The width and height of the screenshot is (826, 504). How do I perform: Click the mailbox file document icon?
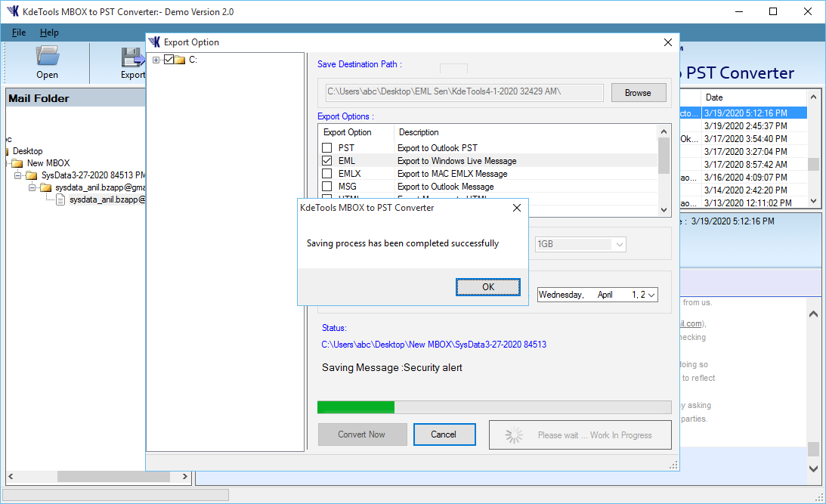point(60,199)
